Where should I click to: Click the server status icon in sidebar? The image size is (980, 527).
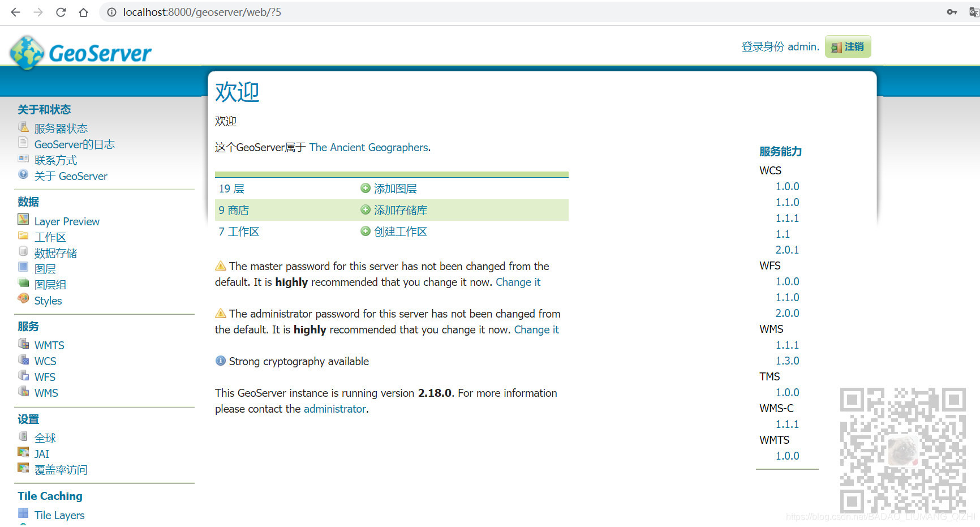pyautogui.click(x=23, y=127)
